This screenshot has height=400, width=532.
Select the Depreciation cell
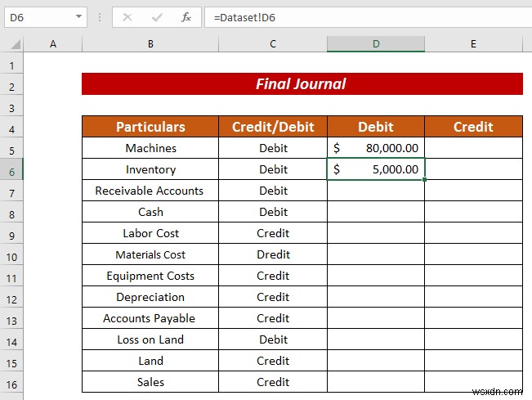coord(150,297)
